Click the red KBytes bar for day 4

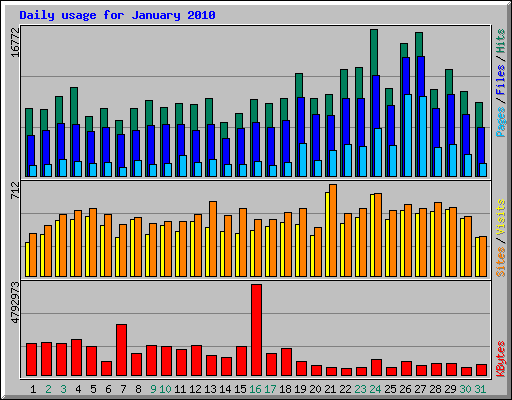(x=76, y=358)
